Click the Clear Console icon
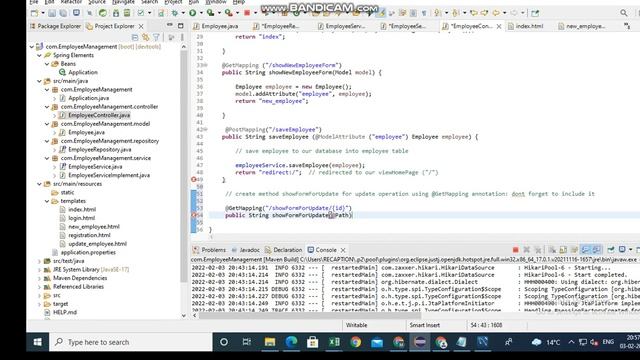Viewport: 640px width, 360px height. click(552, 250)
